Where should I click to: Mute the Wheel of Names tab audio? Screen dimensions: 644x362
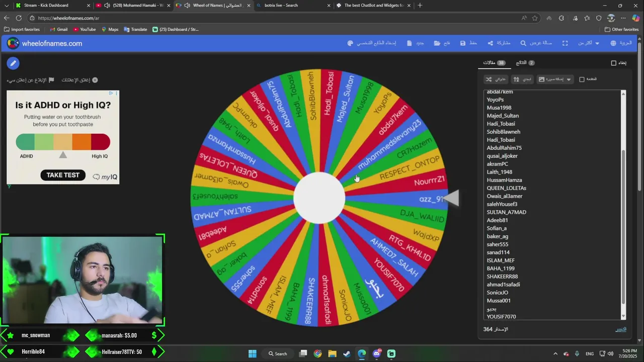coord(187,5)
